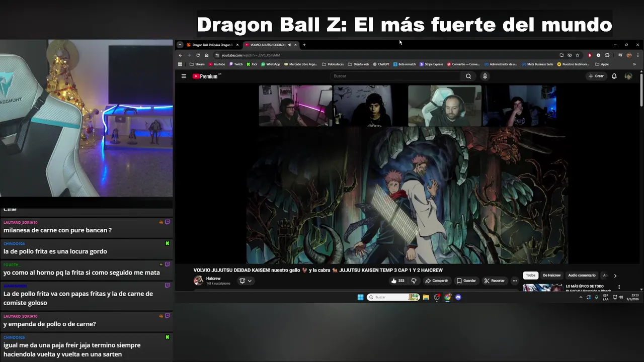Screen dimensions: 644x362
Task: Click the Windows taskbar Buscar search box
Action: 393,297
